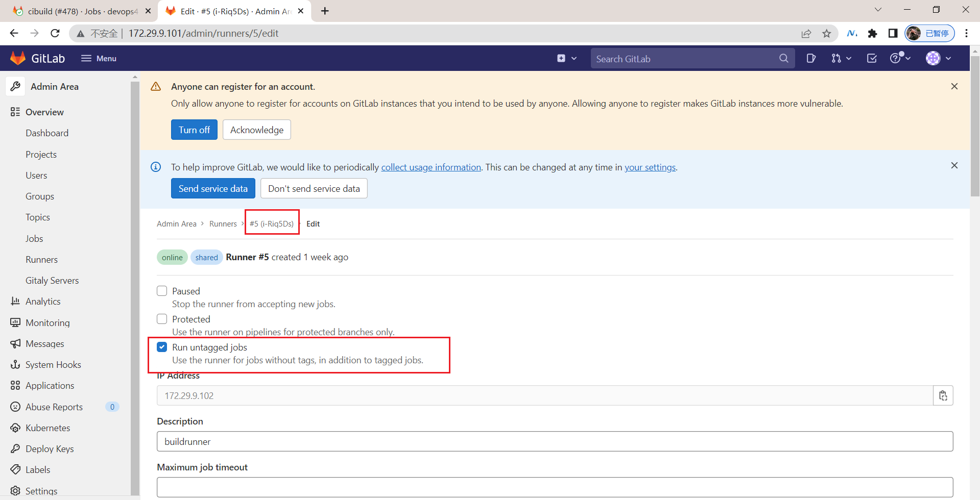Open the Chrome three-dot menu
The height and width of the screenshot is (500, 980).
point(966,33)
